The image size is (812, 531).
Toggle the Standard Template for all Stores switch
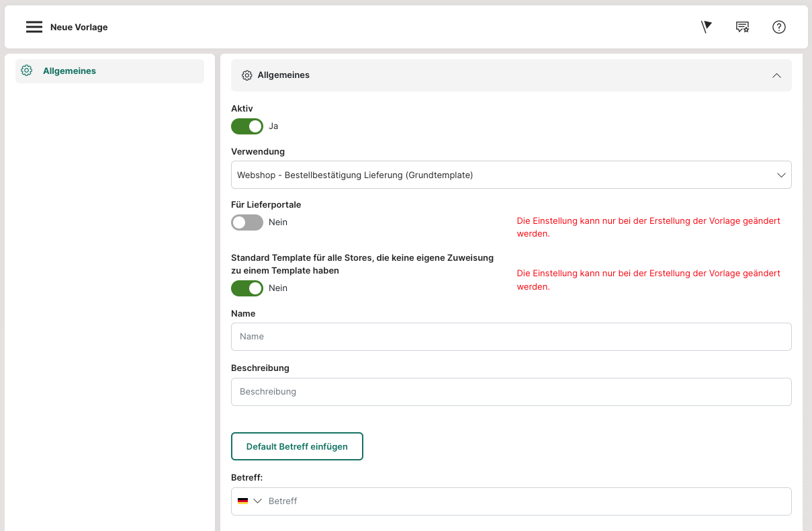(x=247, y=288)
